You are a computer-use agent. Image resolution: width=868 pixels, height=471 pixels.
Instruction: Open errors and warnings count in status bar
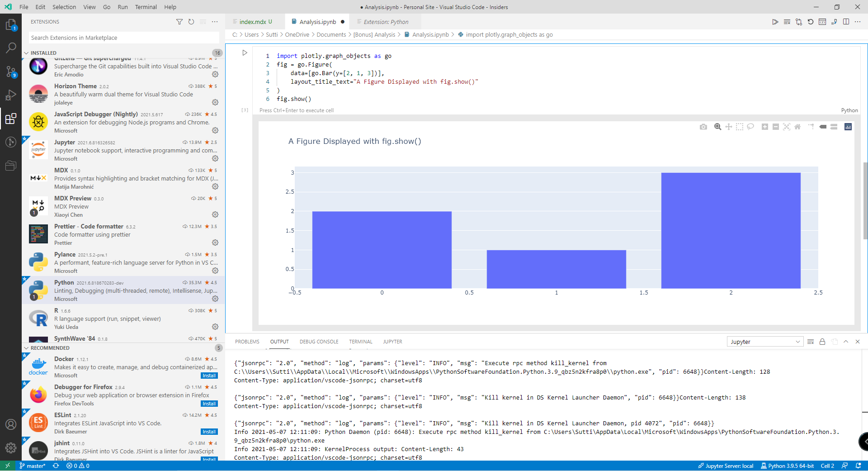coord(78,466)
